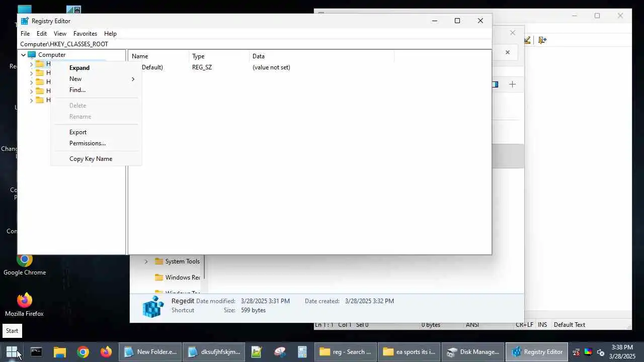The image size is (644, 362).
Task: Choose Copy Key Name in context menu
Action: pyautogui.click(x=96, y=159)
